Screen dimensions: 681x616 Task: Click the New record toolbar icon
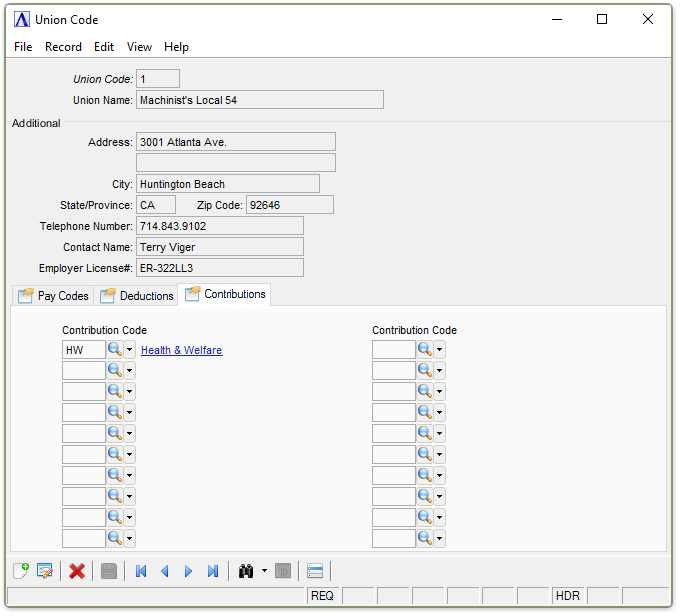(x=21, y=571)
